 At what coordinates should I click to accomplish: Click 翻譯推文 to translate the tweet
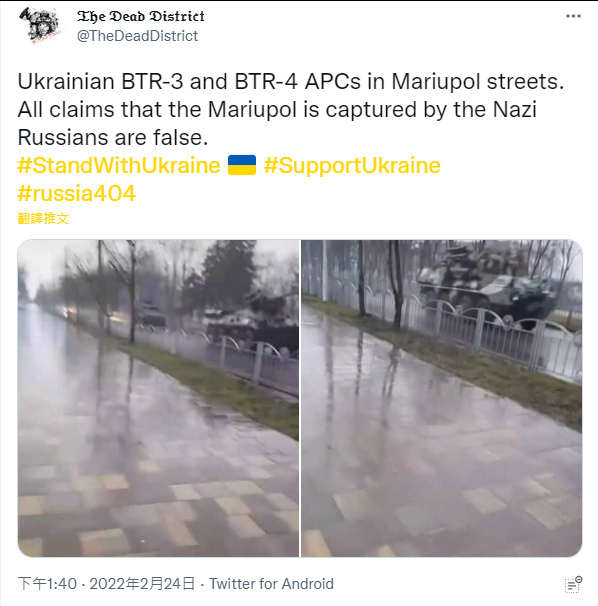point(43,218)
